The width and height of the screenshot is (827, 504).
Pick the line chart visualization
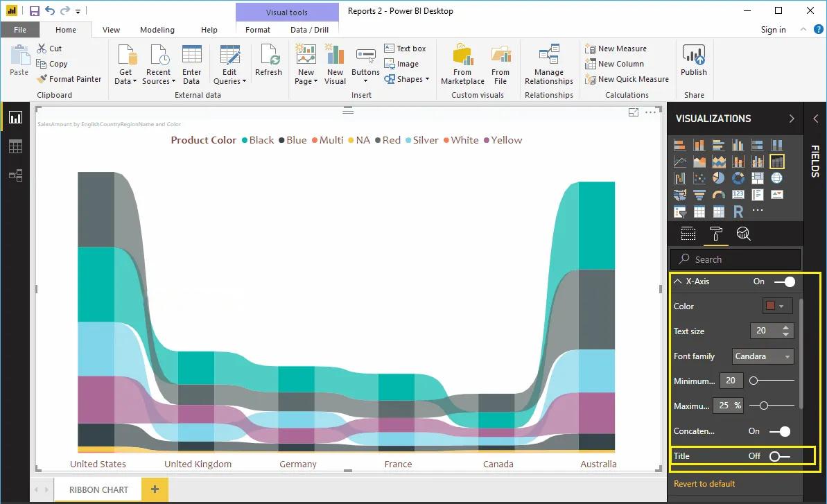(680, 162)
